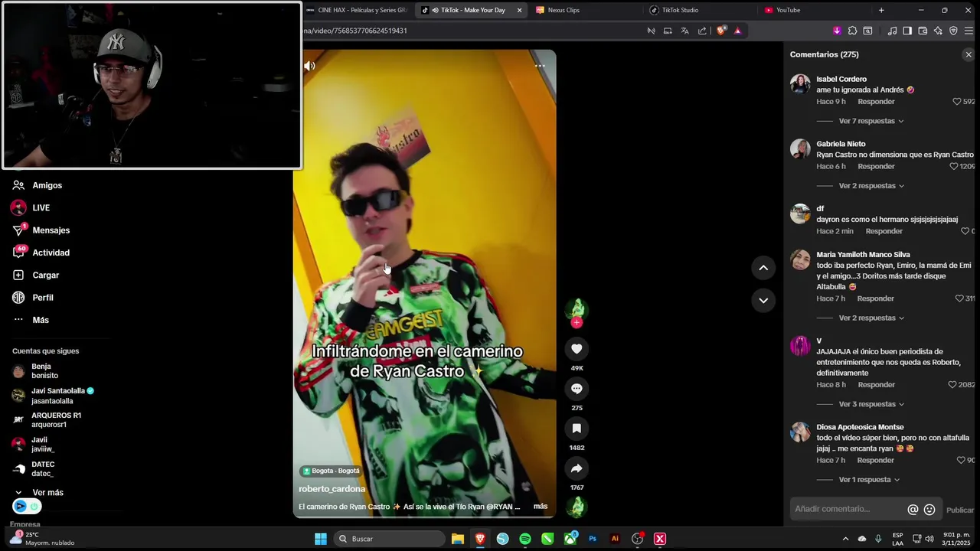Switch to CINE HAX browser tab
Screen dimensions: 980x551
[357, 10]
